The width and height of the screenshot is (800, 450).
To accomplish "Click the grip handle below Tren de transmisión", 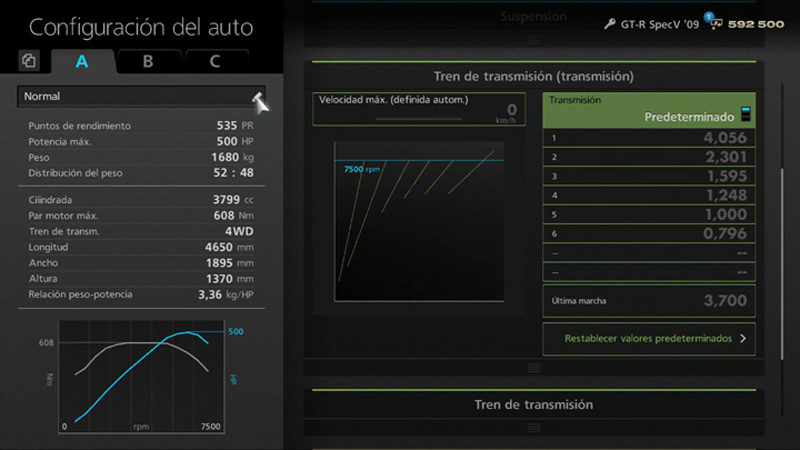I will point(533,427).
